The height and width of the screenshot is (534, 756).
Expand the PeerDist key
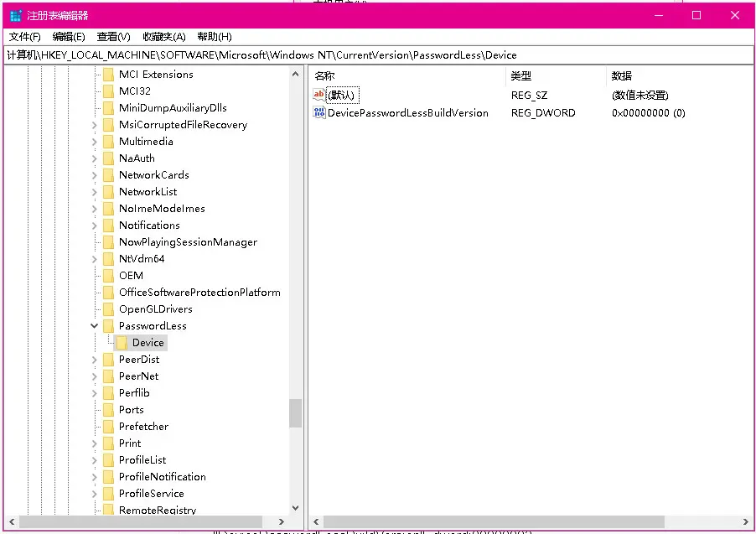pos(94,360)
